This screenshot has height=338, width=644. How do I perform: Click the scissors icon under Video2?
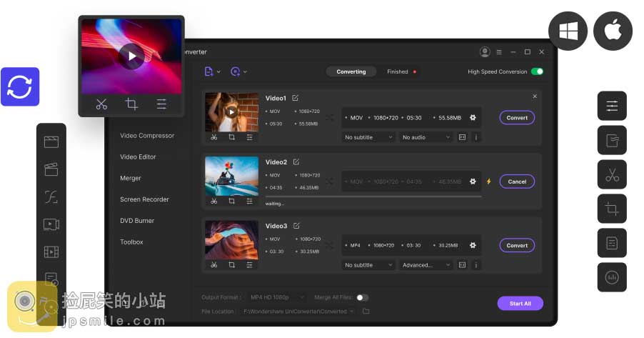pyautogui.click(x=214, y=201)
